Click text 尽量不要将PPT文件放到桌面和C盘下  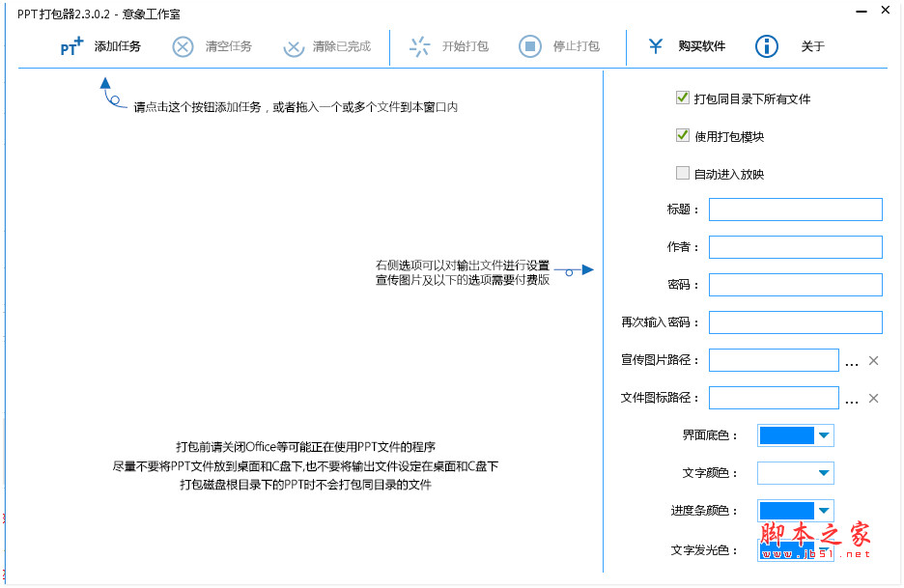(208, 465)
